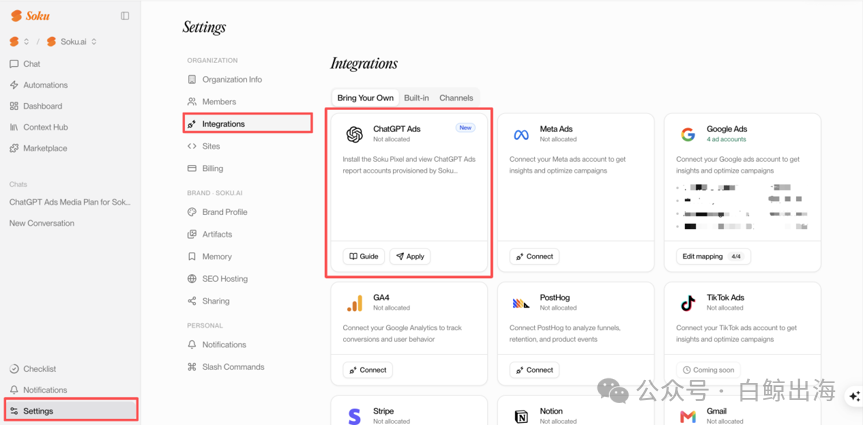863x425 pixels.
Task: Apply for ChatGPT Ads
Action: [x=410, y=257]
